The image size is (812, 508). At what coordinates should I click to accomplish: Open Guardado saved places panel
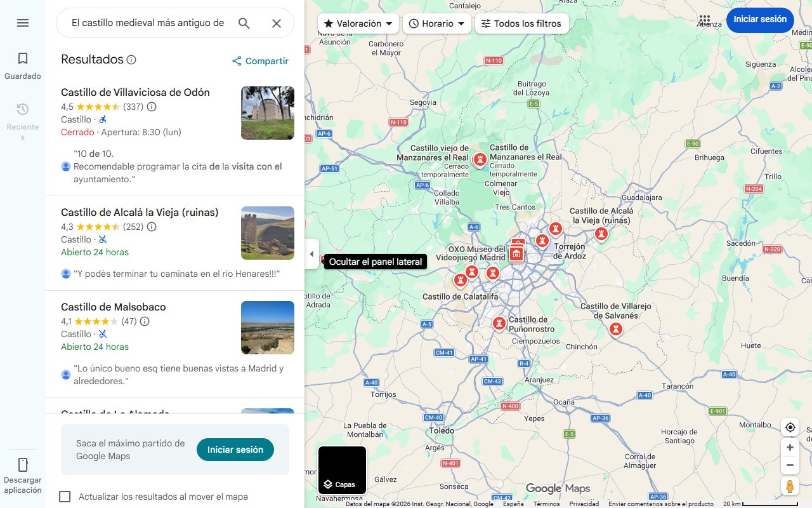tap(23, 65)
